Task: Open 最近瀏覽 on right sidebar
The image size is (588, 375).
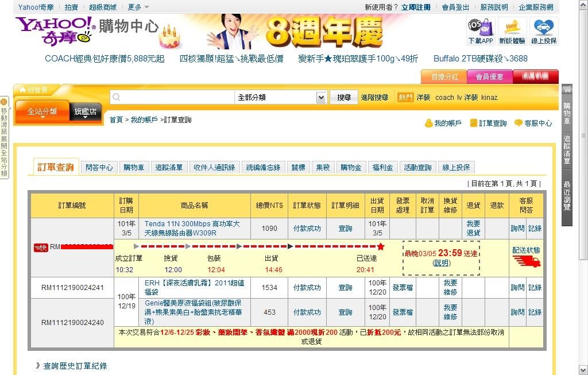Action: click(x=567, y=195)
